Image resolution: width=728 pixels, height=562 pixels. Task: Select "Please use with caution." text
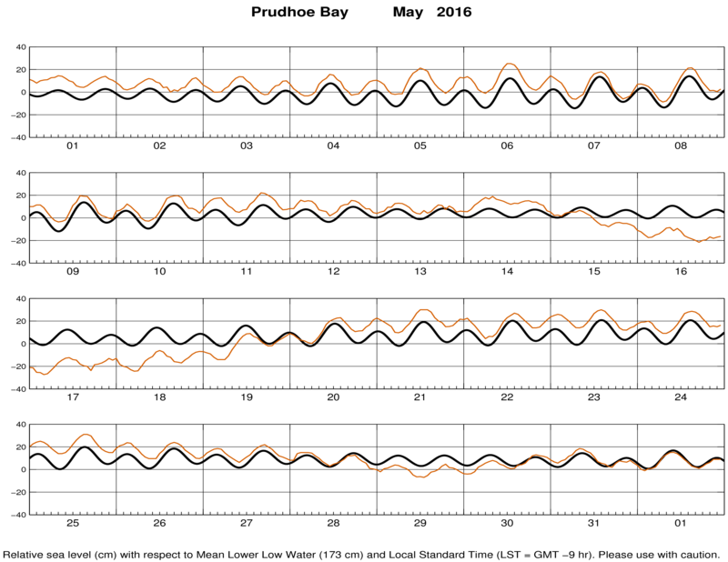coord(658,555)
